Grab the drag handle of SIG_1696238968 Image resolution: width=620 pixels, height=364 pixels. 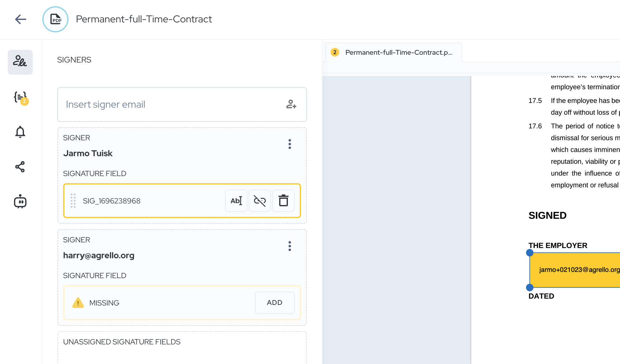pyautogui.click(x=73, y=201)
